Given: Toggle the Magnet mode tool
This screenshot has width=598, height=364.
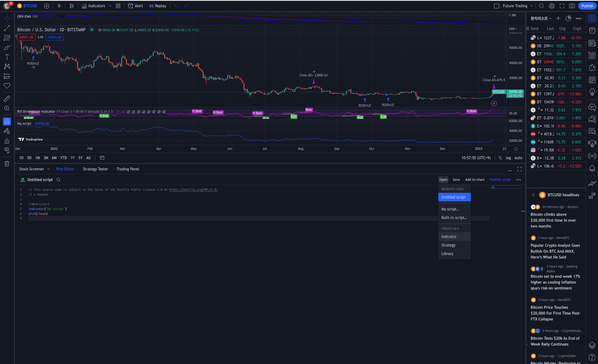Looking at the screenshot, I should coord(7,122).
